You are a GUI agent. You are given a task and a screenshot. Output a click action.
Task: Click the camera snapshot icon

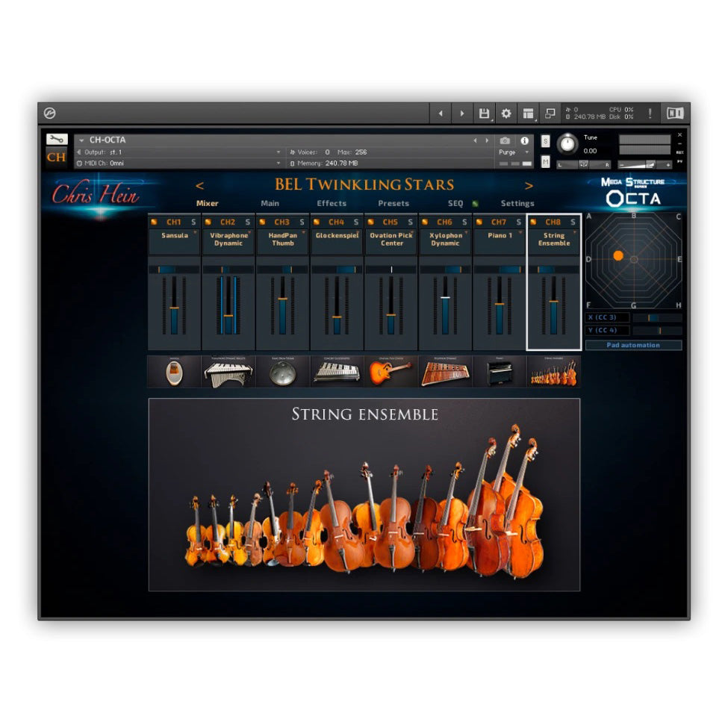(505, 140)
